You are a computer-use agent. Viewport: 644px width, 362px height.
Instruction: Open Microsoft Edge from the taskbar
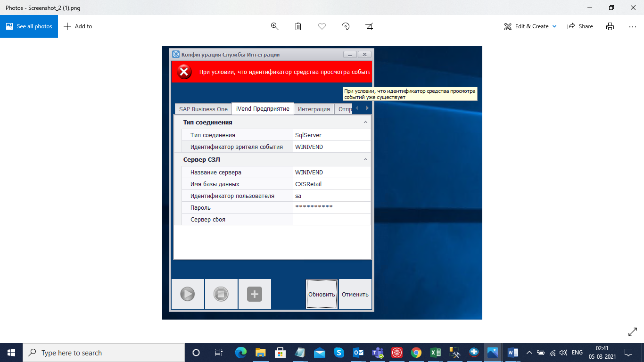(241, 353)
